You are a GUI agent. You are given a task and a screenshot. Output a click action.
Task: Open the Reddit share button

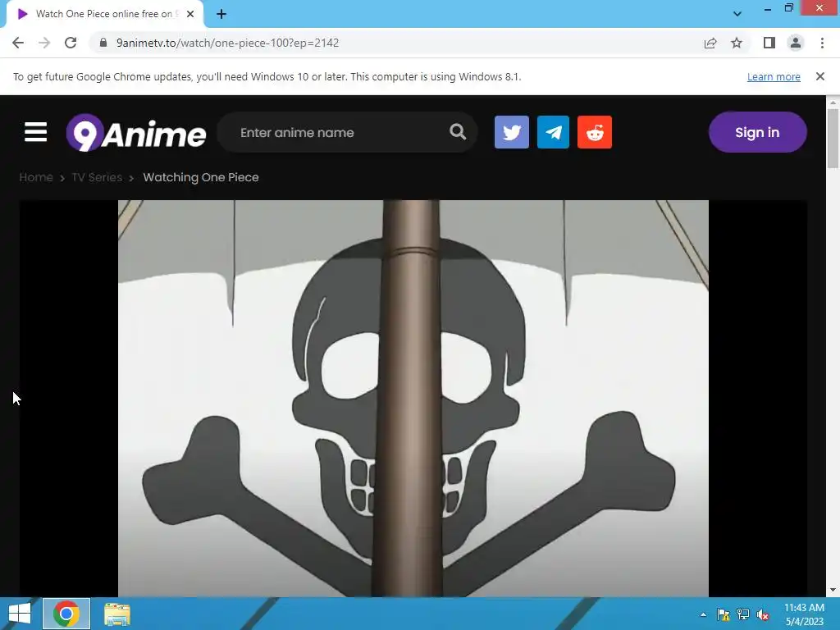click(595, 132)
